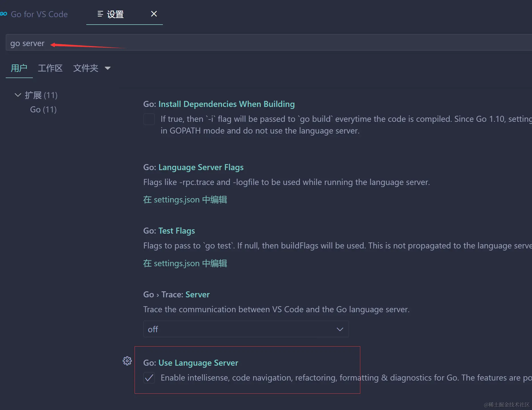Uncheck the Use Language Server checkbox
The width and height of the screenshot is (532, 410).
tap(149, 378)
